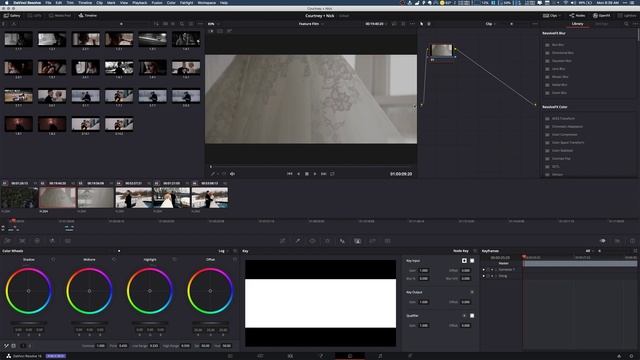Open the Workspace menu

[x=207, y=2]
